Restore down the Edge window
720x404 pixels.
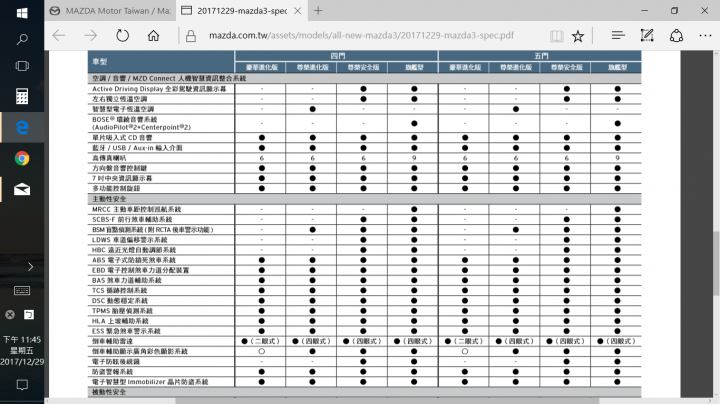click(674, 11)
